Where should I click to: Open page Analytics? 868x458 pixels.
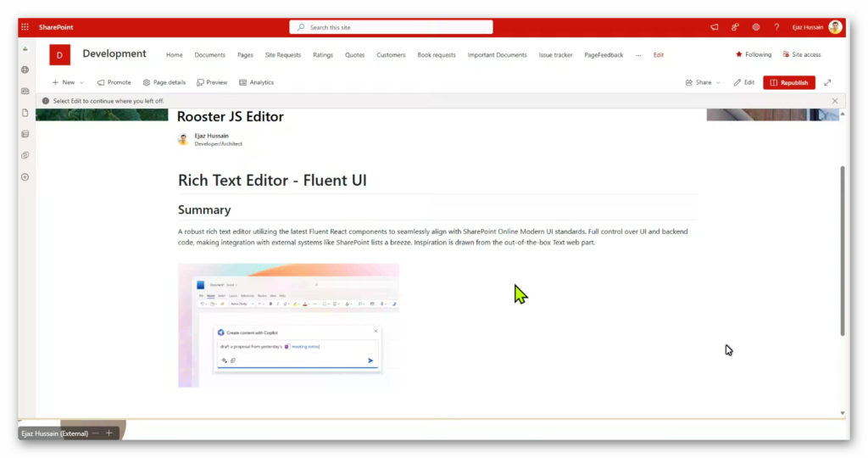pos(256,82)
